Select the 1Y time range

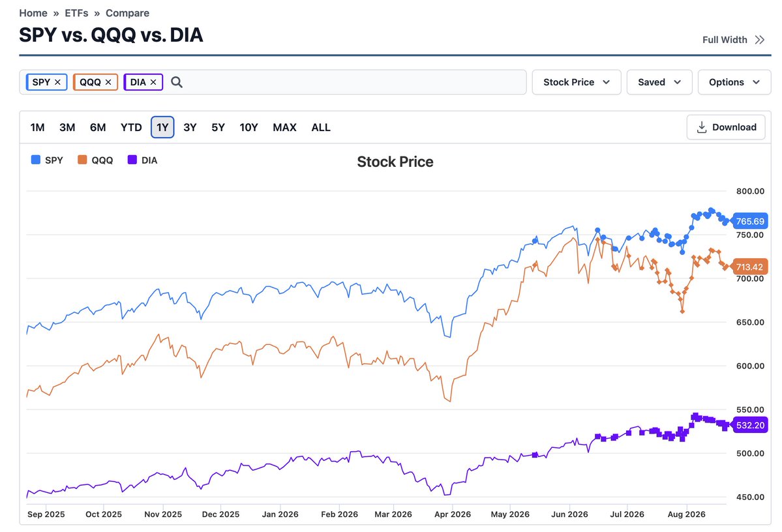coord(162,127)
